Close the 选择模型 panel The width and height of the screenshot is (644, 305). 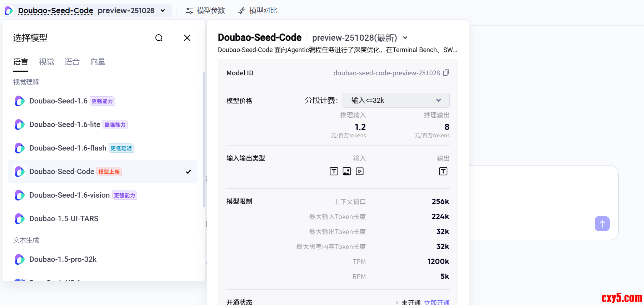coord(187,38)
